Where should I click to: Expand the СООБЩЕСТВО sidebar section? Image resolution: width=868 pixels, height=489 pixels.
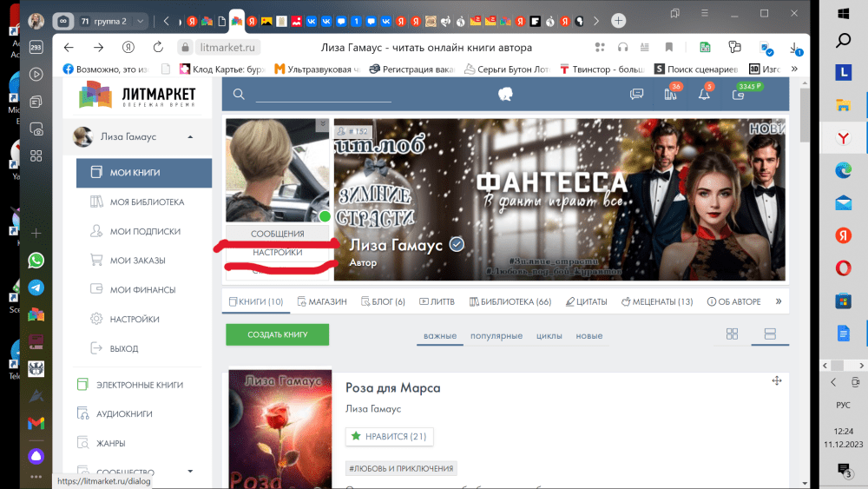(190, 472)
